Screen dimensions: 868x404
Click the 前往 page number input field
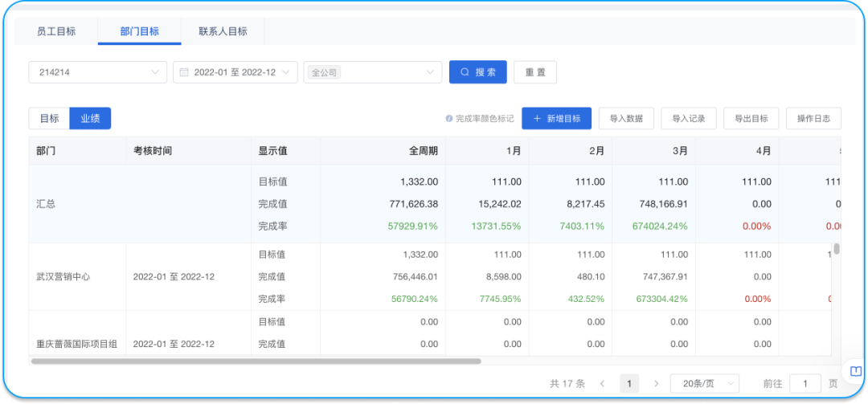(805, 384)
